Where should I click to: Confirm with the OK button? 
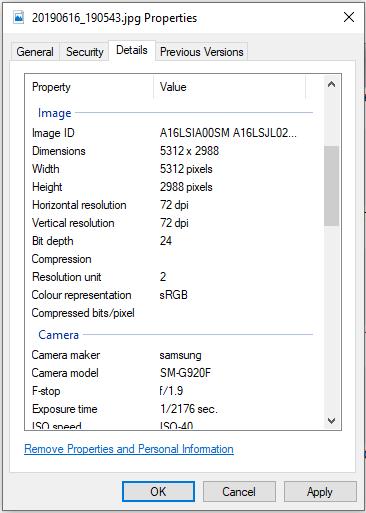point(158,491)
